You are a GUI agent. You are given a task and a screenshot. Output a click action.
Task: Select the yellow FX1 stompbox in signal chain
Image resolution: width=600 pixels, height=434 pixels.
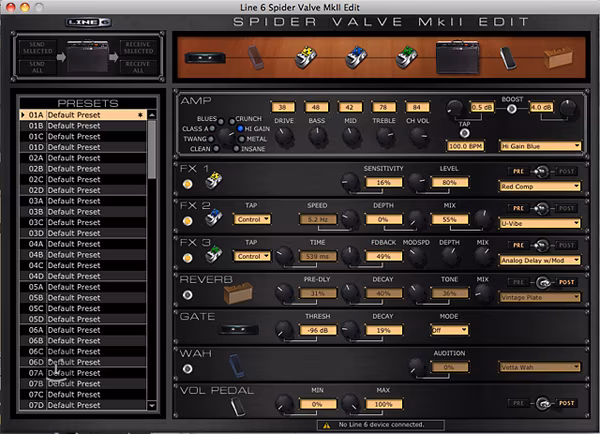click(x=306, y=57)
